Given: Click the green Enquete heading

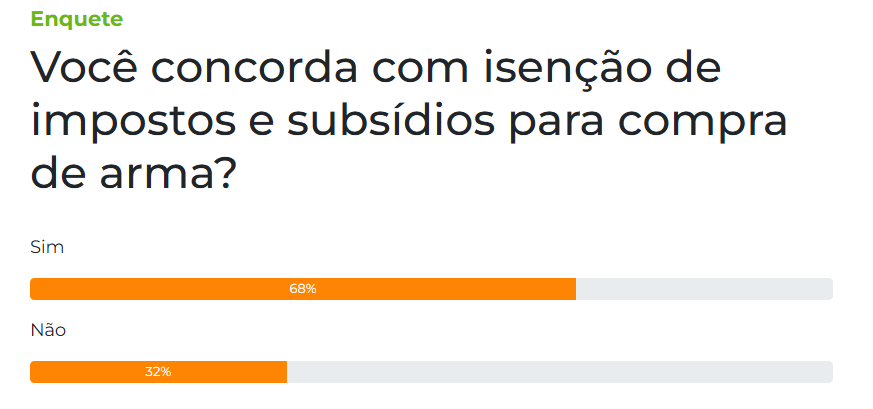Looking at the screenshot, I should coord(76,19).
